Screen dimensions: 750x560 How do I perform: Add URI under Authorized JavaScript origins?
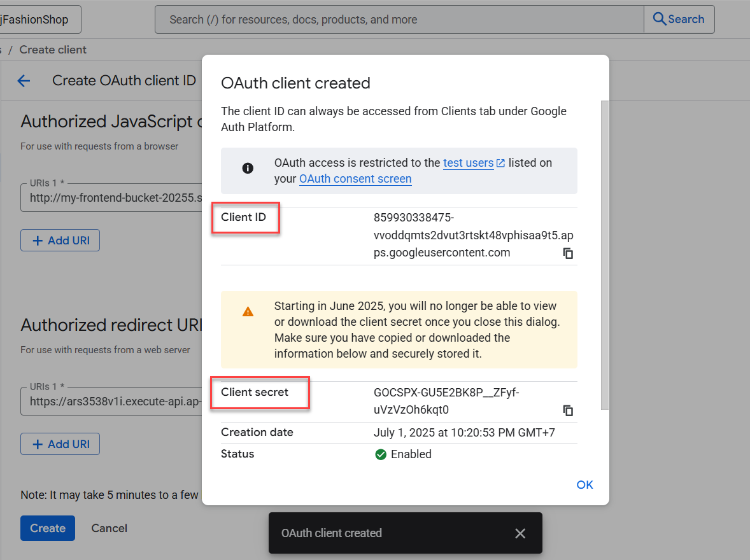[60, 240]
